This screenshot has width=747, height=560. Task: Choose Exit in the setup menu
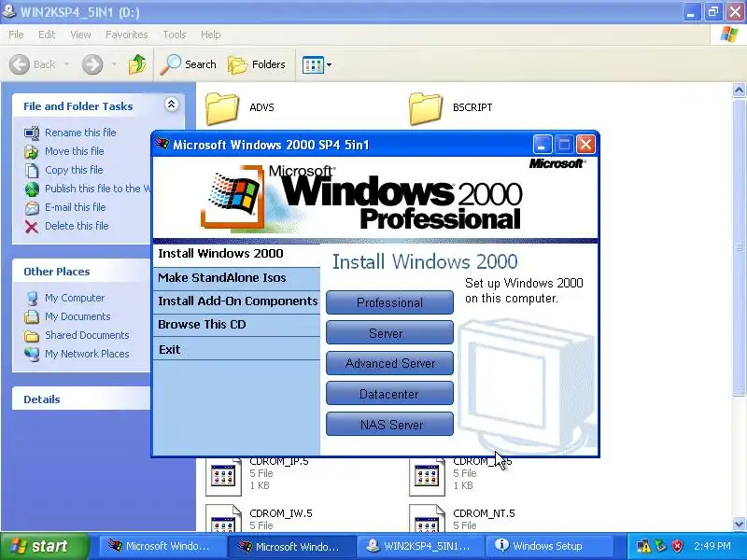point(236,349)
